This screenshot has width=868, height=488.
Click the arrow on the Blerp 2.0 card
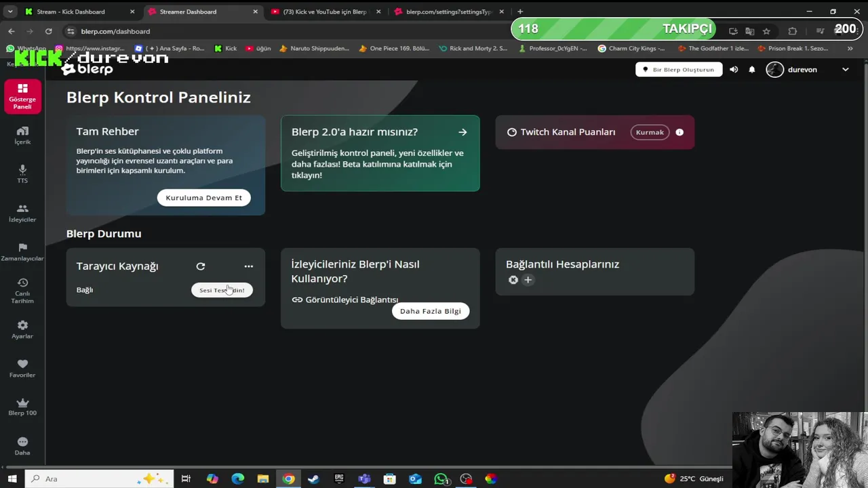(x=462, y=132)
